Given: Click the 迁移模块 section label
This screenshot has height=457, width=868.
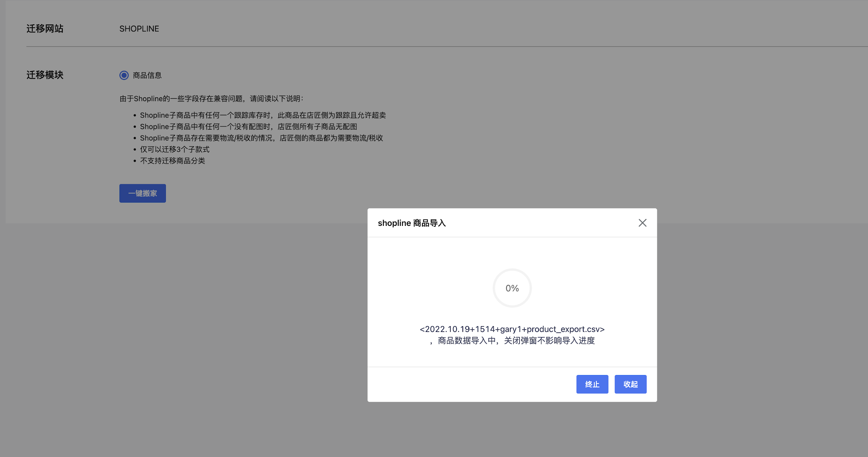Looking at the screenshot, I should [45, 75].
